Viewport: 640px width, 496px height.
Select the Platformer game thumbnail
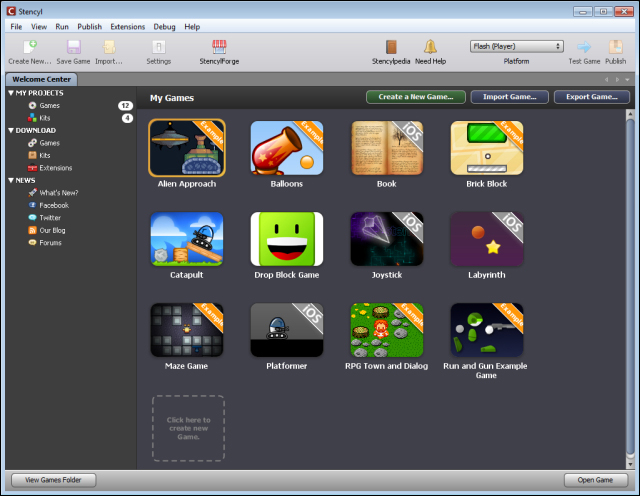(287, 330)
